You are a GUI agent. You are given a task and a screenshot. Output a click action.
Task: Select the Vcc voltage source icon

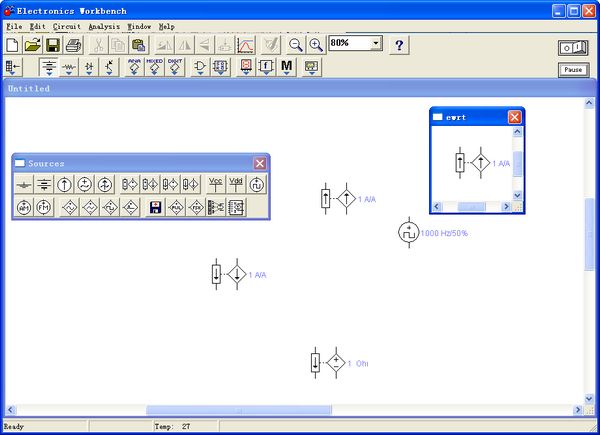coord(216,184)
